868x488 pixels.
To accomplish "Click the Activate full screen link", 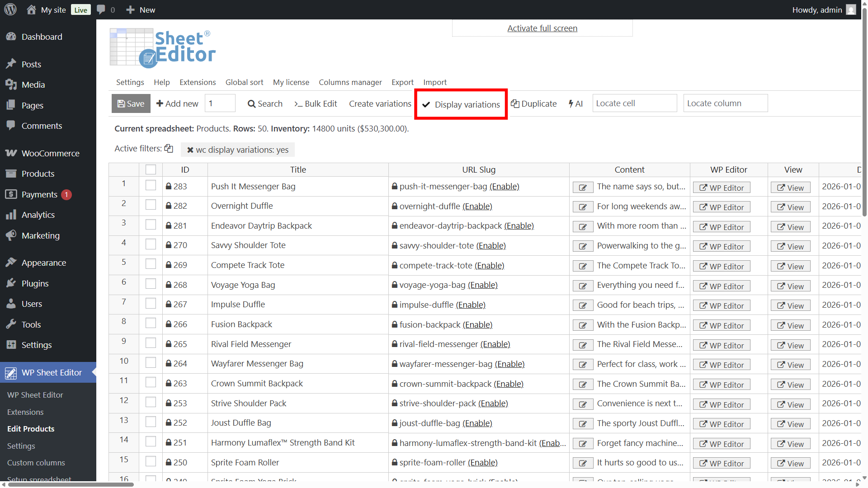I will click(542, 28).
